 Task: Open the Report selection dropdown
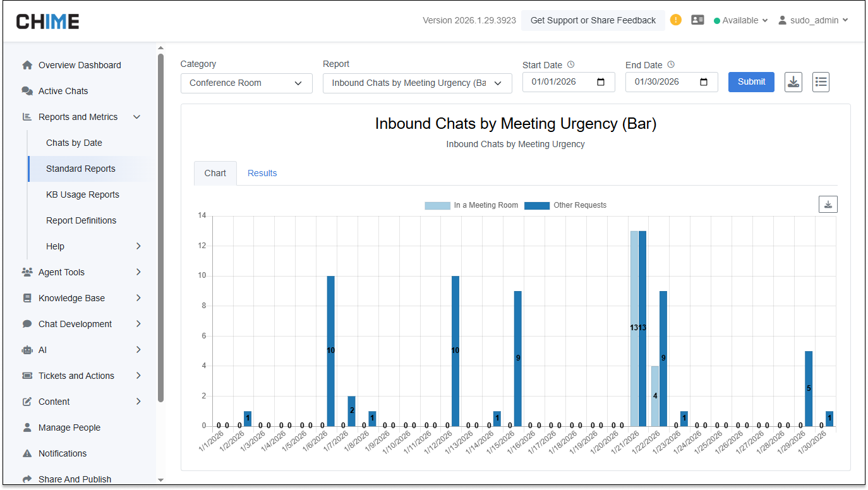pos(417,83)
